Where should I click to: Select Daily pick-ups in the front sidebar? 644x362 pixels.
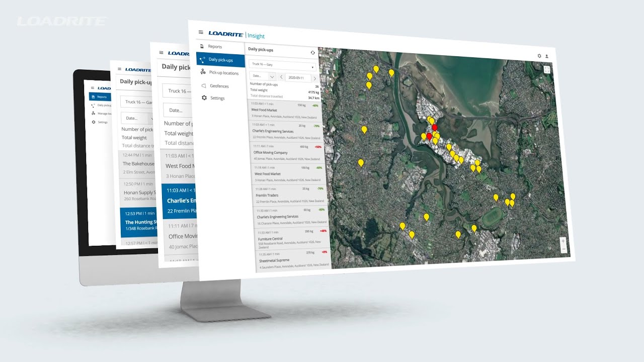220,60
